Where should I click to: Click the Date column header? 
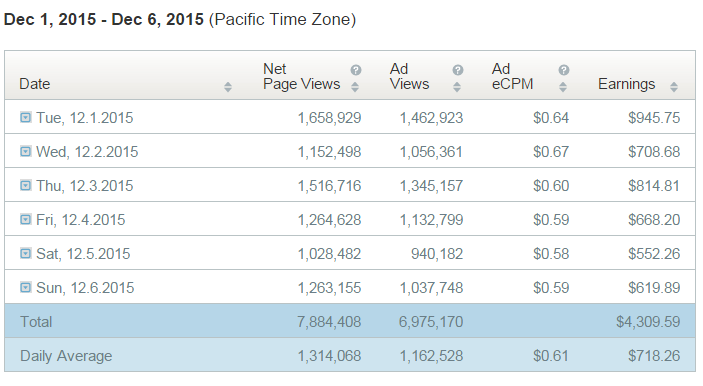tap(35, 84)
